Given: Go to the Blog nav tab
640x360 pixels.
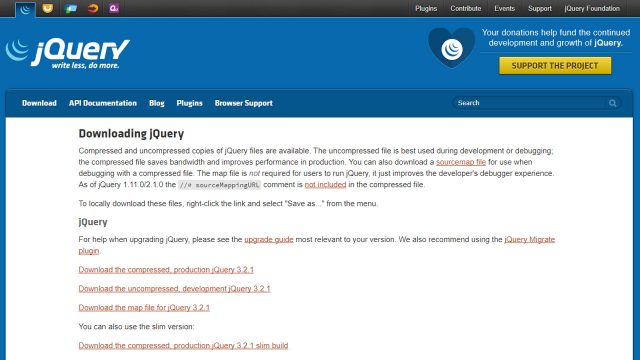Looking at the screenshot, I should (157, 103).
